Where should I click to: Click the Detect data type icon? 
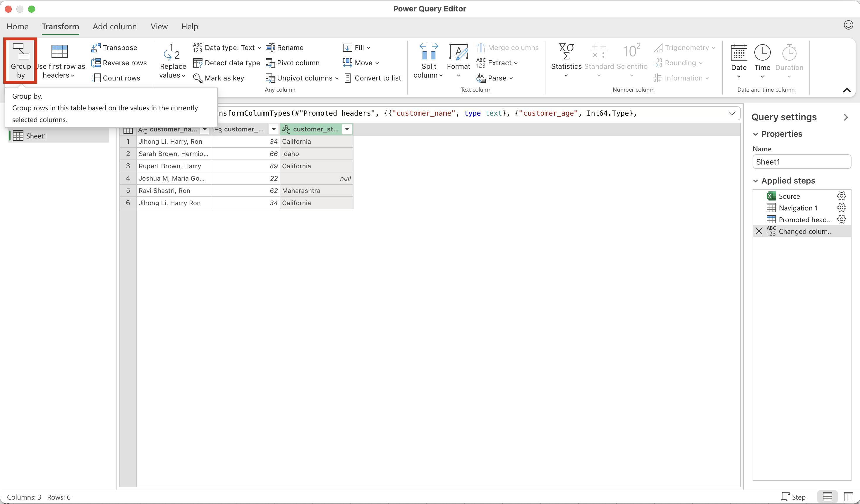(198, 63)
